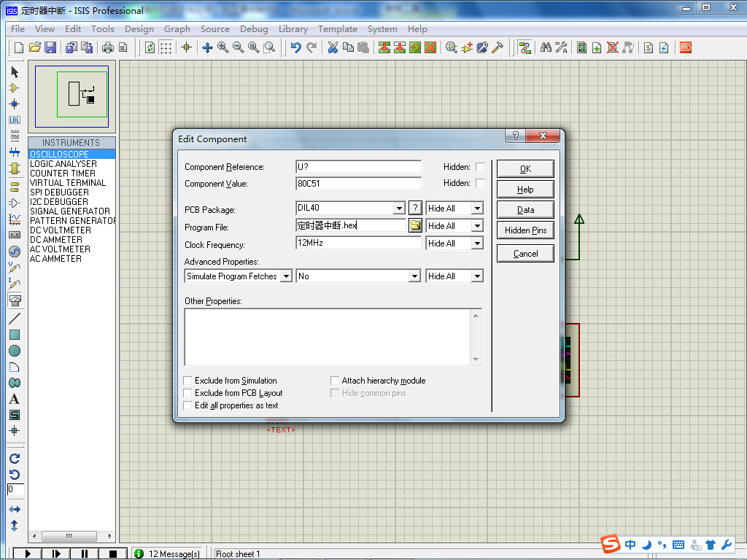
Task: Select the selection arrow tool
Action: click(14, 72)
